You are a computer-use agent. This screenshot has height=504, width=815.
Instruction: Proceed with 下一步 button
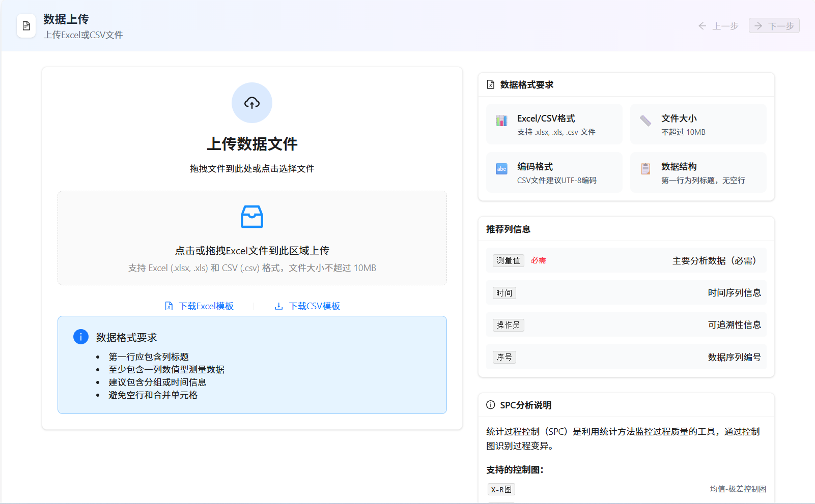point(774,26)
